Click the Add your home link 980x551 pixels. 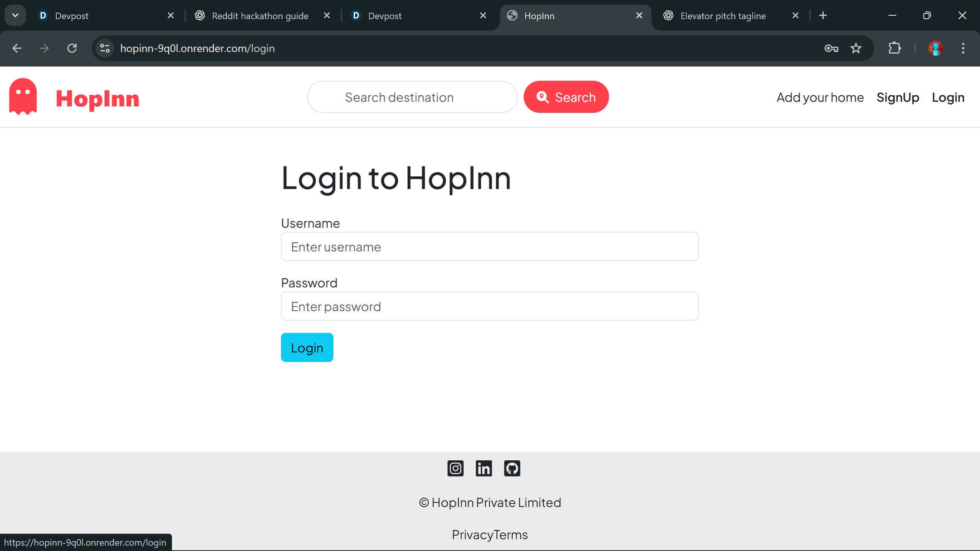click(x=820, y=97)
